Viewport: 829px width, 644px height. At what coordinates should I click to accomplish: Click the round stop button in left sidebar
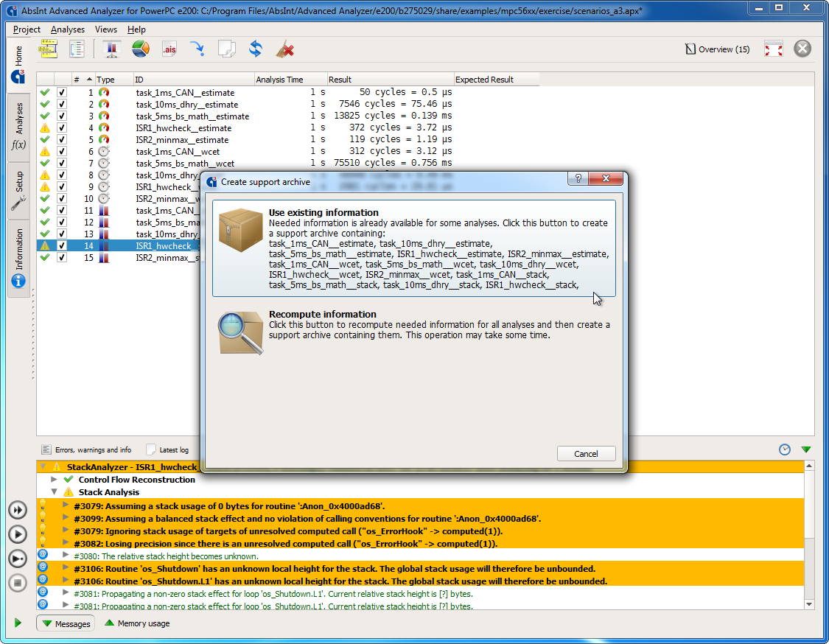pos(18,583)
